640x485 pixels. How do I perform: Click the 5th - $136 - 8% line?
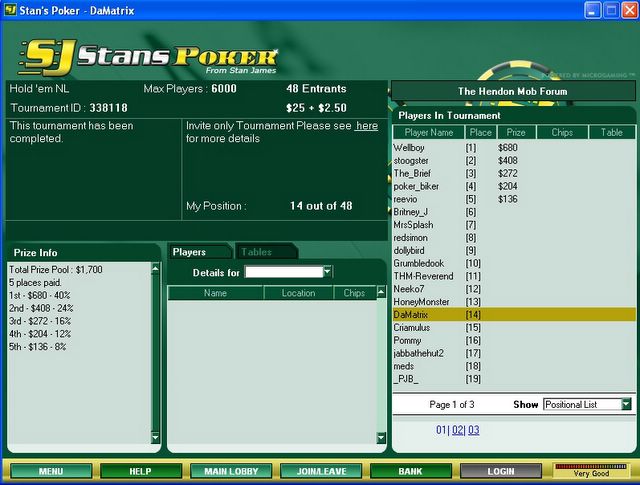coord(38,347)
